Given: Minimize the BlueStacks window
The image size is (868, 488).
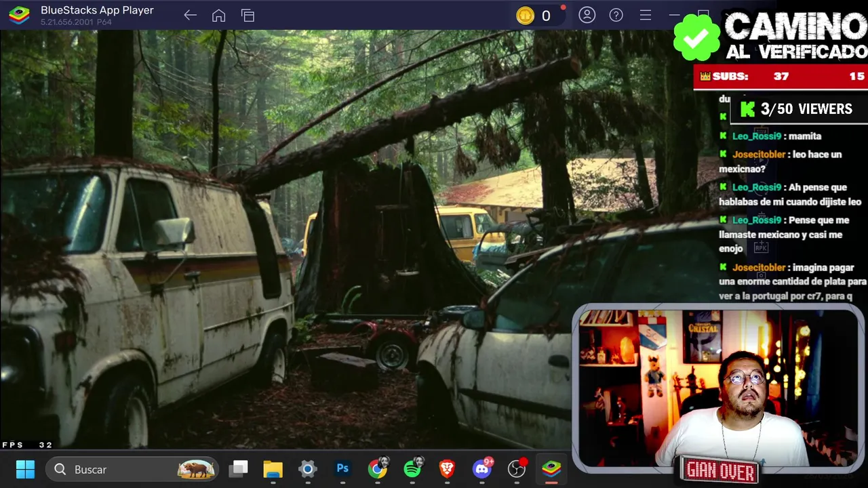Looking at the screenshot, I should click(x=674, y=15).
